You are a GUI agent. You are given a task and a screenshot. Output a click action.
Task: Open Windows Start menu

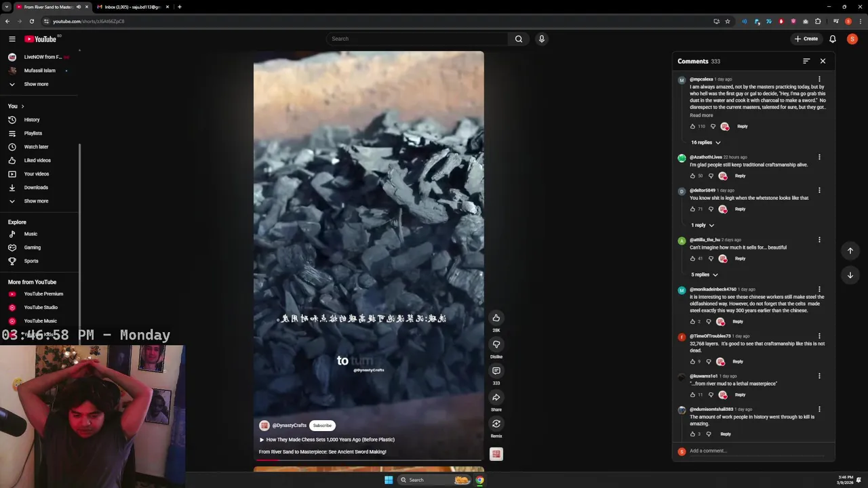389,480
